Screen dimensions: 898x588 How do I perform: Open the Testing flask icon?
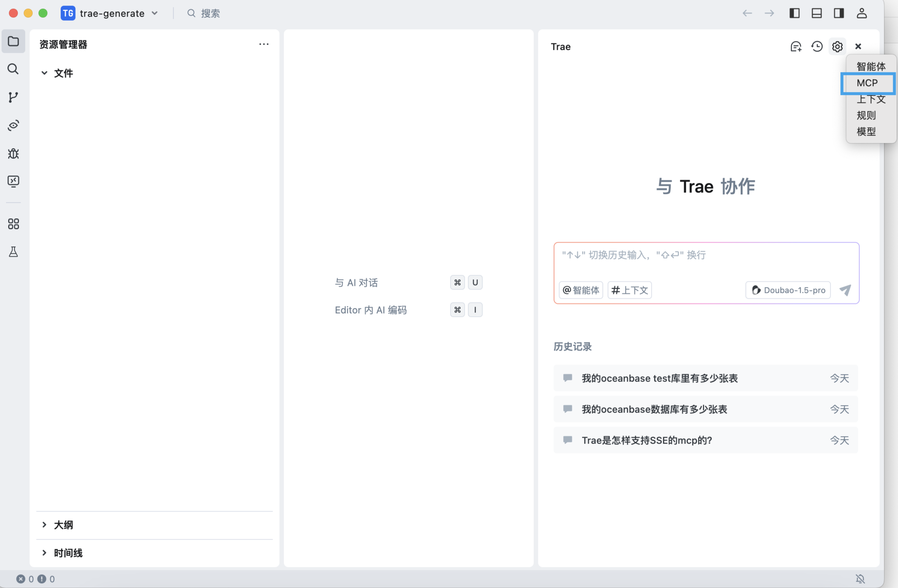(x=13, y=252)
